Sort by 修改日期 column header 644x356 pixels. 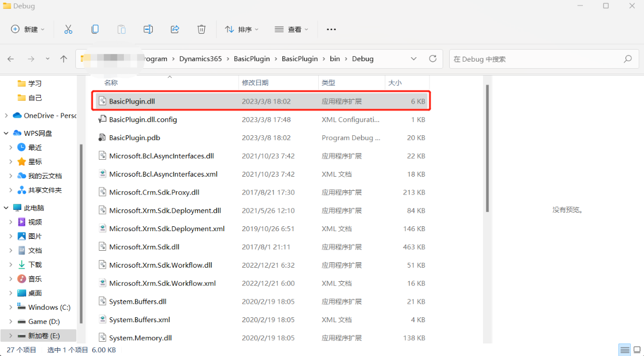coord(255,83)
